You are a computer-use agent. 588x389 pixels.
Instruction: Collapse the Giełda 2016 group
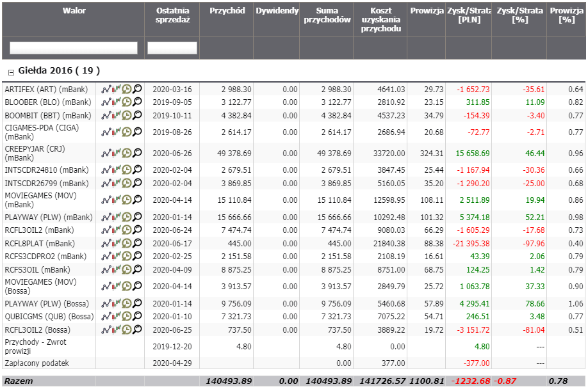click(x=11, y=72)
